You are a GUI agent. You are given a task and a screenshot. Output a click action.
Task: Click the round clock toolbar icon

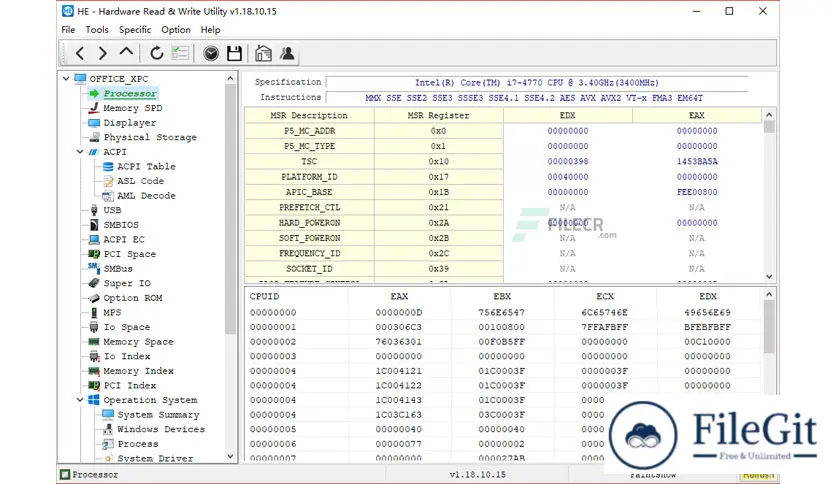click(x=211, y=53)
